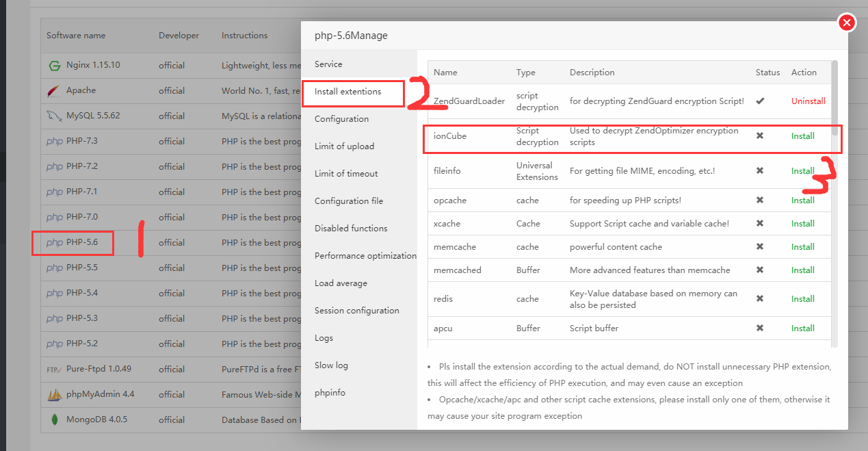The height and width of the screenshot is (451, 868).
Task: Click the php icon beside PHP-7.3
Action: 55,142
